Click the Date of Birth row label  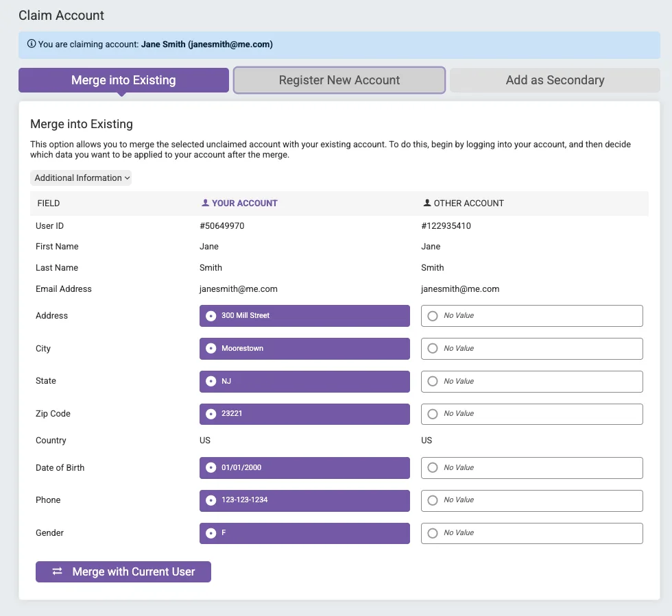point(60,468)
